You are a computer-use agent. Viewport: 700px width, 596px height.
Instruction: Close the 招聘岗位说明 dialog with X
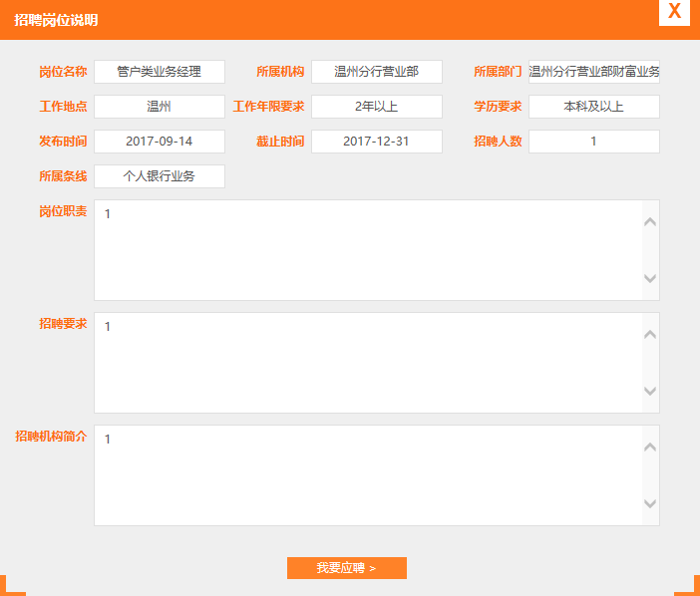(675, 12)
